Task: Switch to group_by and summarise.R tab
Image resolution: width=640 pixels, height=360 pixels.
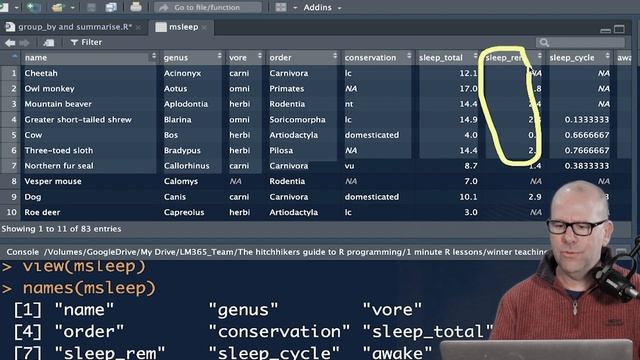Action: pyautogui.click(x=75, y=27)
